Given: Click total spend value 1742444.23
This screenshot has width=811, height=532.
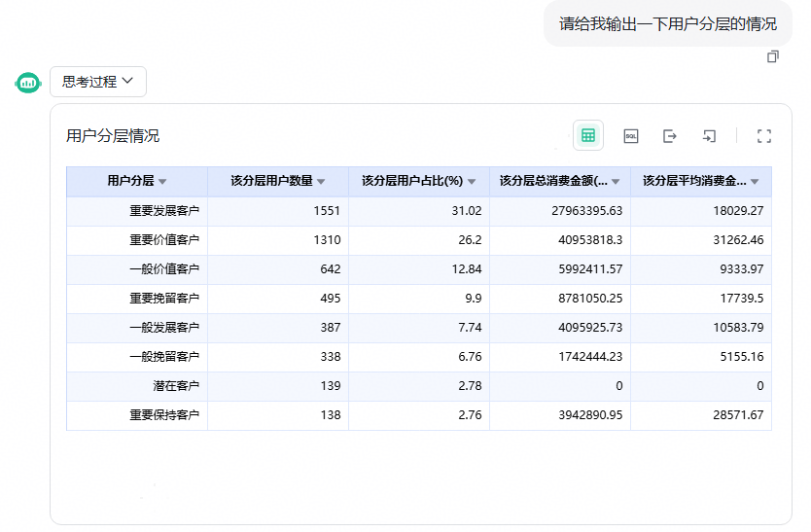Looking at the screenshot, I should [590, 357].
